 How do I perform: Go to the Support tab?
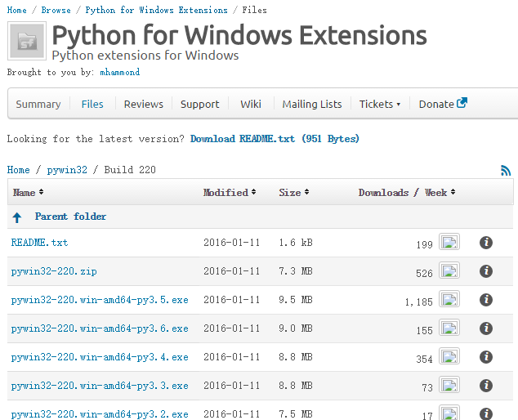[x=200, y=104]
